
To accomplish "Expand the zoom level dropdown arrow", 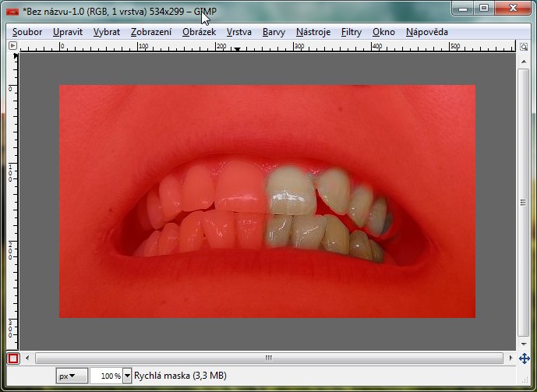I will 127,376.
